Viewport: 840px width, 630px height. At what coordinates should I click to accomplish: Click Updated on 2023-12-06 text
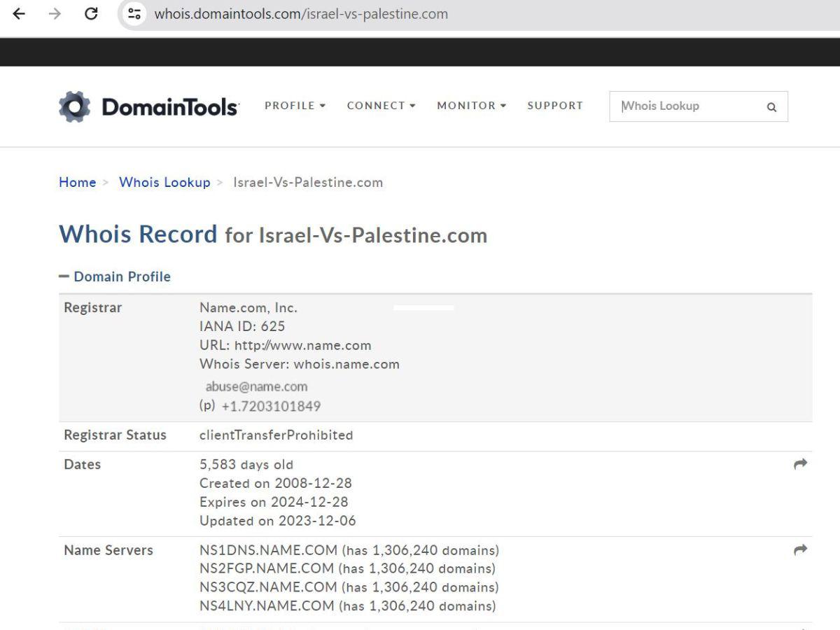pos(278,521)
